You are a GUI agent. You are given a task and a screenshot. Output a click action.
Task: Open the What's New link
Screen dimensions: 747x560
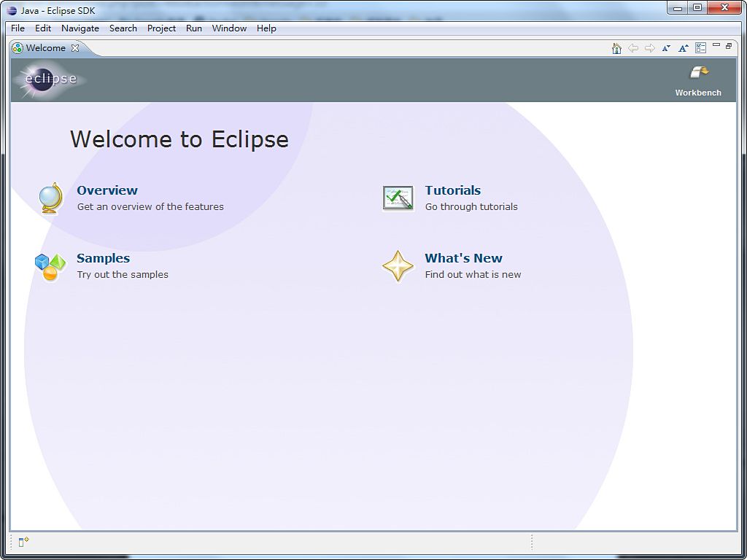pyautogui.click(x=463, y=258)
